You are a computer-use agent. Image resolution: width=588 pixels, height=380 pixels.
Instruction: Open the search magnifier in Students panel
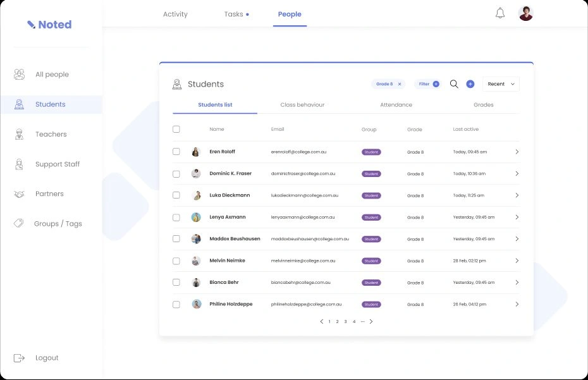click(x=454, y=84)
